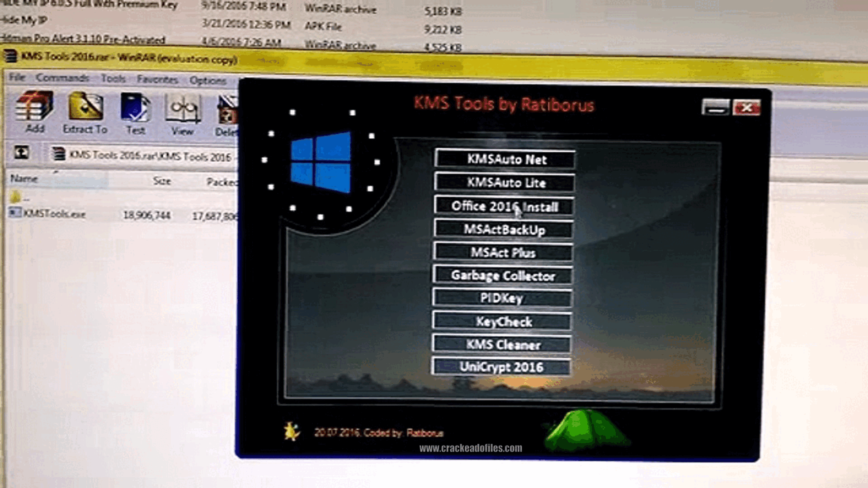Viewport: 868px width, 488px height.
Task: Click the Extract To toolbar icon
Action: (85, 113)
